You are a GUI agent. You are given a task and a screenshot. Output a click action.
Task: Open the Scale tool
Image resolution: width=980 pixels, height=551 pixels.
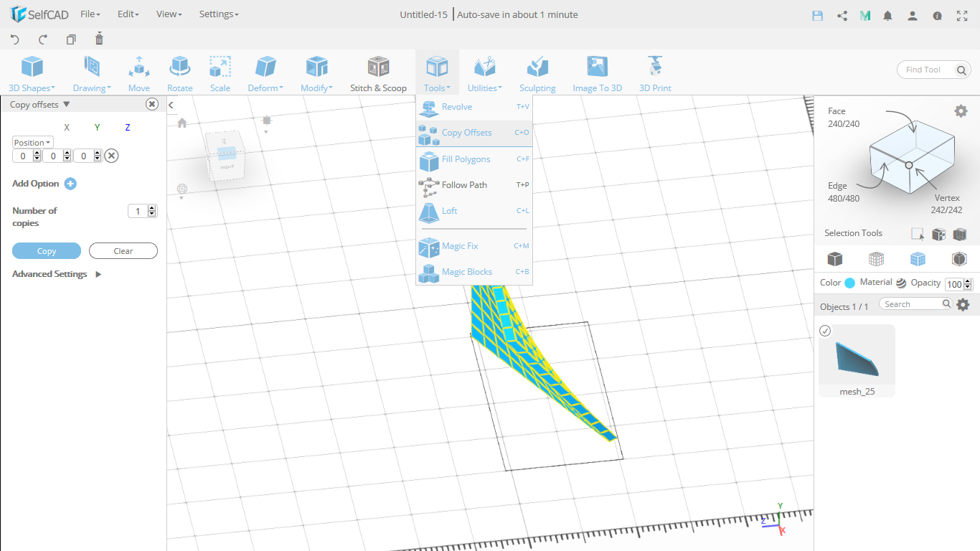(220, 75)
